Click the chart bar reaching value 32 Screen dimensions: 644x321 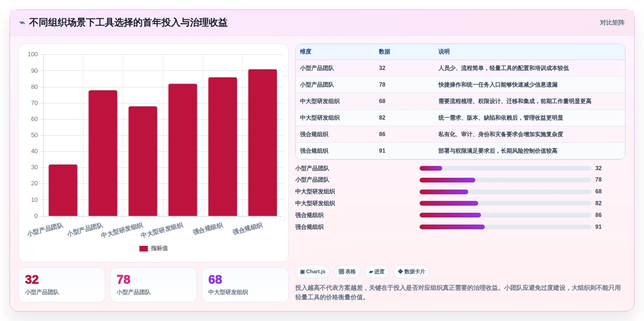click(63, 191)
